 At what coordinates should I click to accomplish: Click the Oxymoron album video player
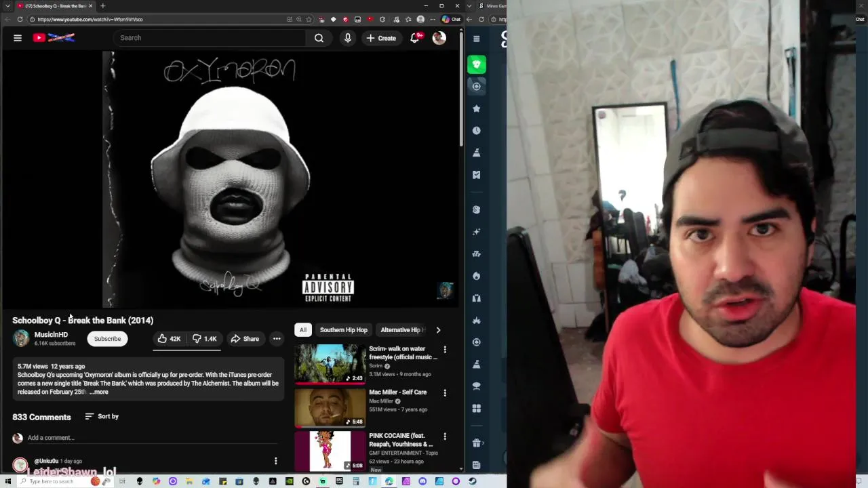[231, 179]
